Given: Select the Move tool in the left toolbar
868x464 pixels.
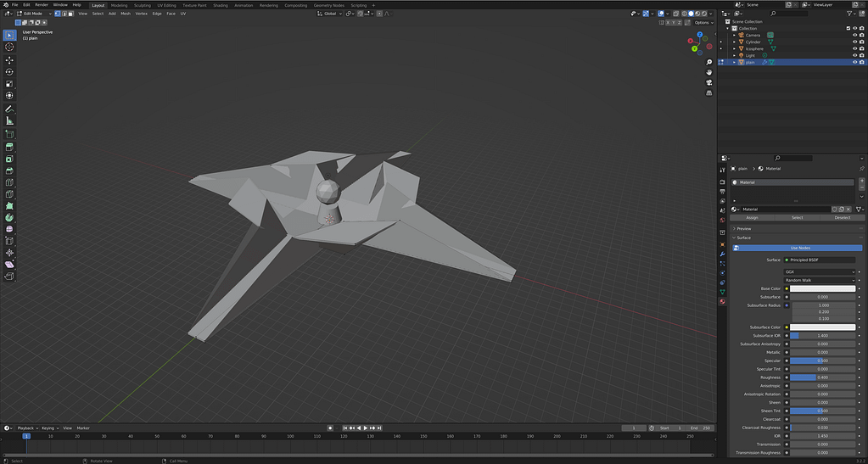Looking at the screenshot, I should click(9, 60).
